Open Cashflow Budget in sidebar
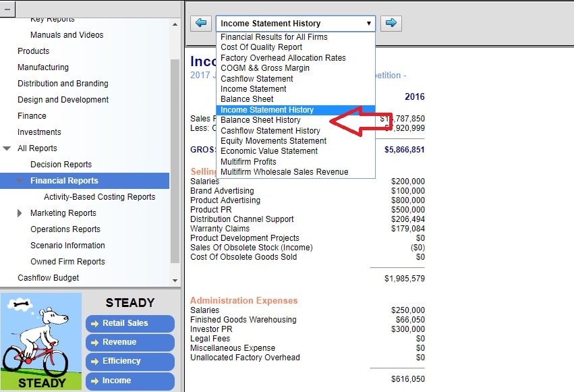The width and height of the screenshot is (574, 392). click(x=48, y=278)
